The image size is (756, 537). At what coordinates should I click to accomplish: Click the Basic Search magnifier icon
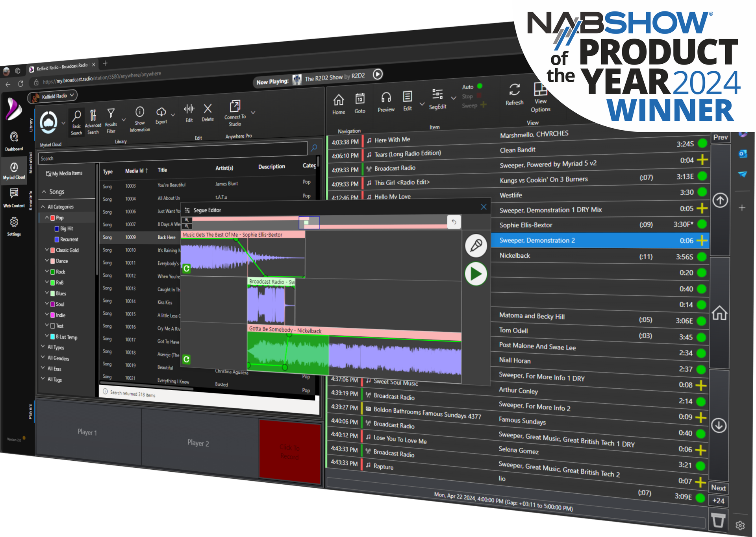pyautogui.click(x=77, y=116)
